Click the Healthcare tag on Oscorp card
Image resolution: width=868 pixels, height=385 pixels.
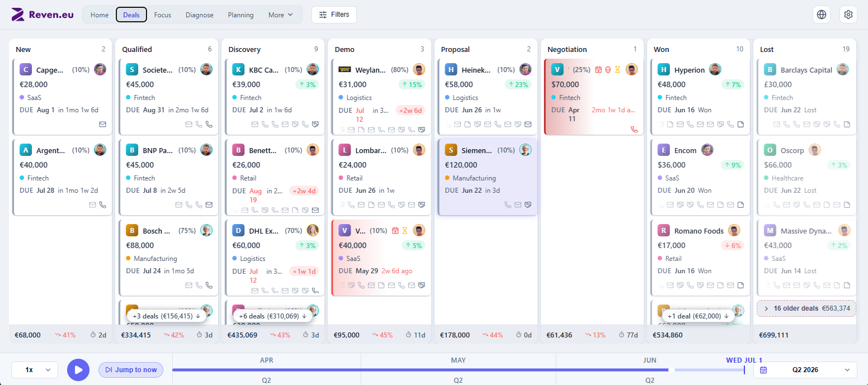tap(784, 178)
